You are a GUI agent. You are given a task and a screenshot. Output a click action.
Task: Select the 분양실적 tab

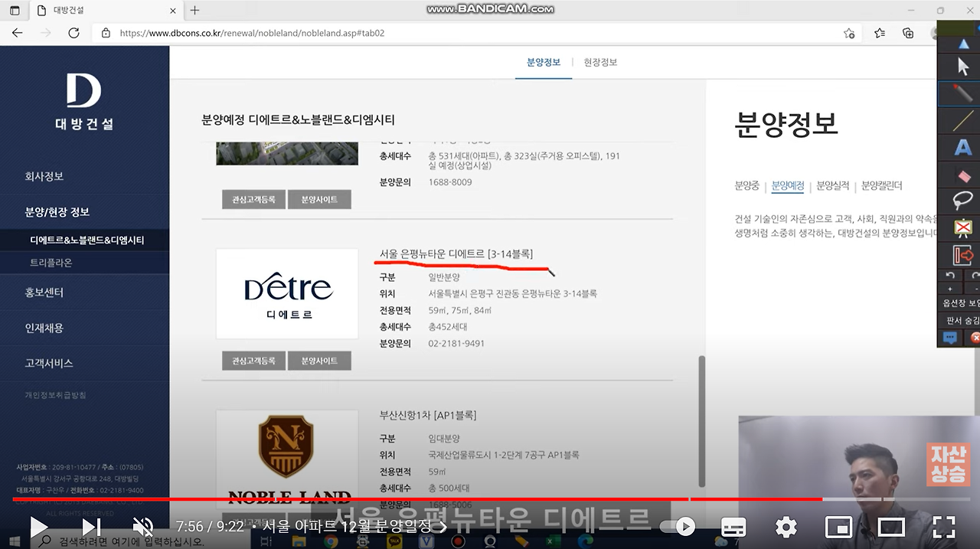[833, 185]
